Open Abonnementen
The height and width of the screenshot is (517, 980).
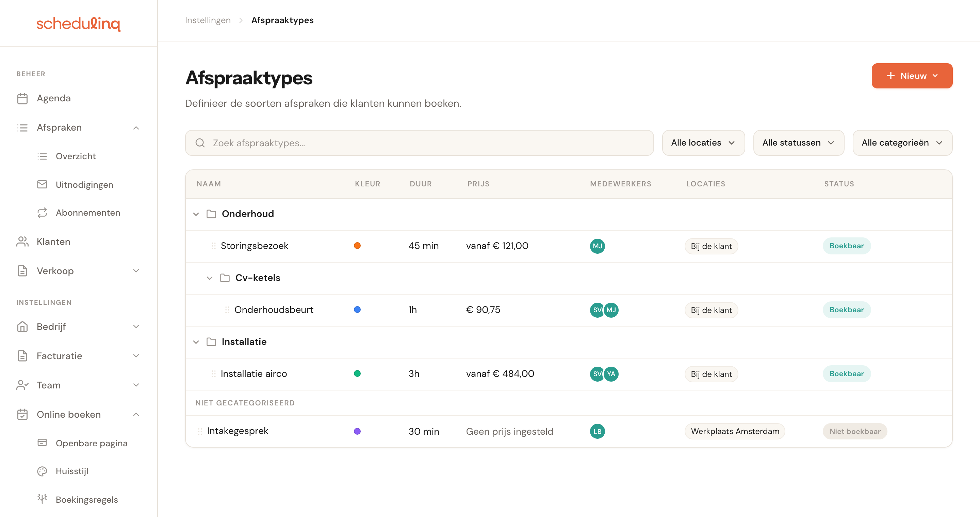pos(88,213)
